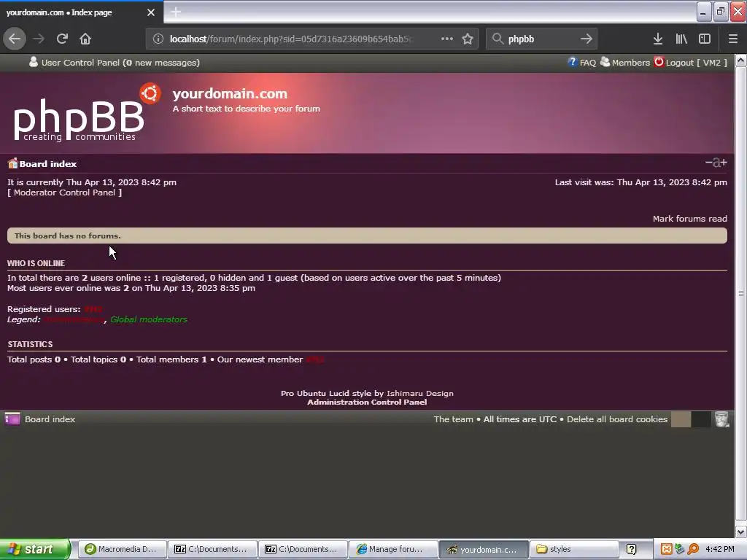View the new messages link
Image resolution: width=747 pixels, height=560 pixels.
click(161, 63)
